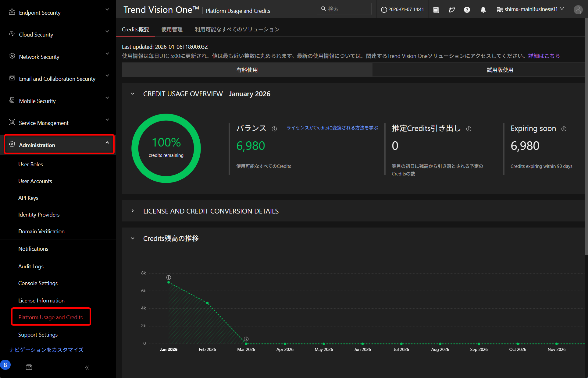Click the info icon beside Expiring soon

[x=564, y=129]
